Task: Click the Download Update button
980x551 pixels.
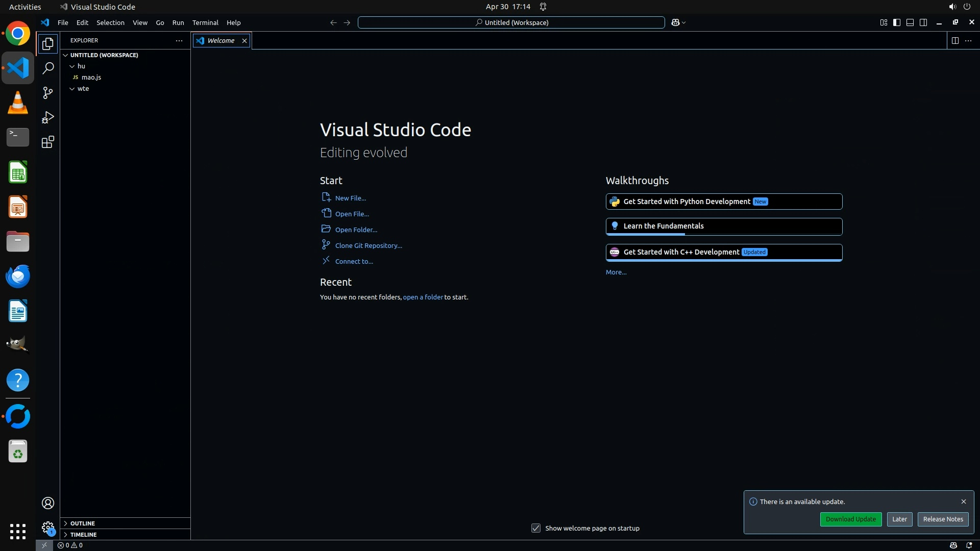Action: [x=850, y=519]
